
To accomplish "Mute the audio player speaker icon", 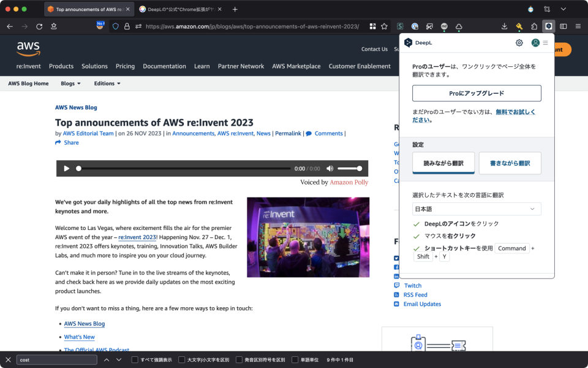I will coord(330,168).
